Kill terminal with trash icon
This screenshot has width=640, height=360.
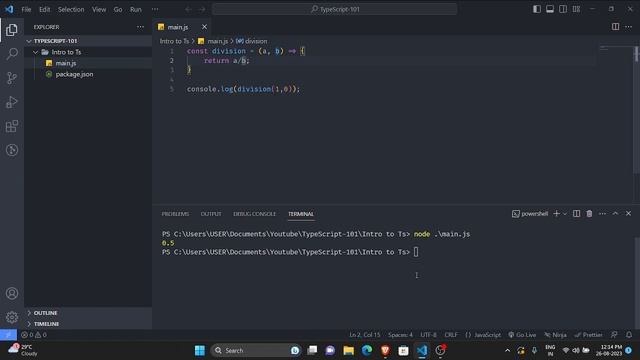click(x=589, y=213)
